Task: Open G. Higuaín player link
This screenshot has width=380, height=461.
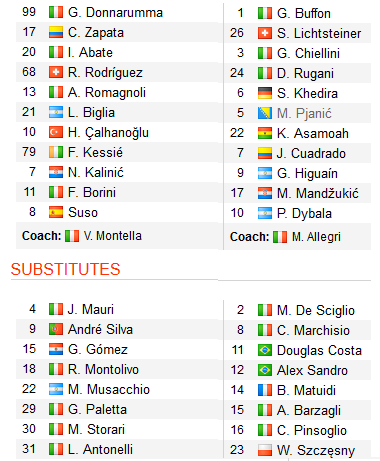Action: (307, 173)
